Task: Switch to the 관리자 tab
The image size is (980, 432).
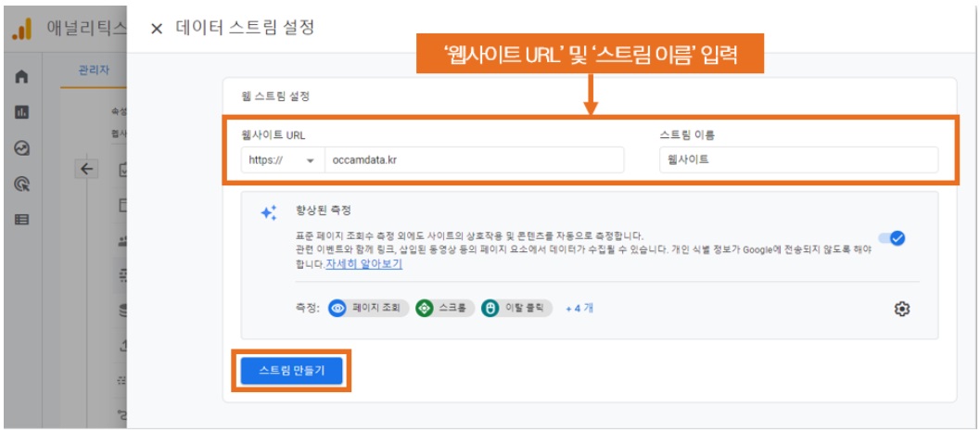Action: (x=94, y=70)
